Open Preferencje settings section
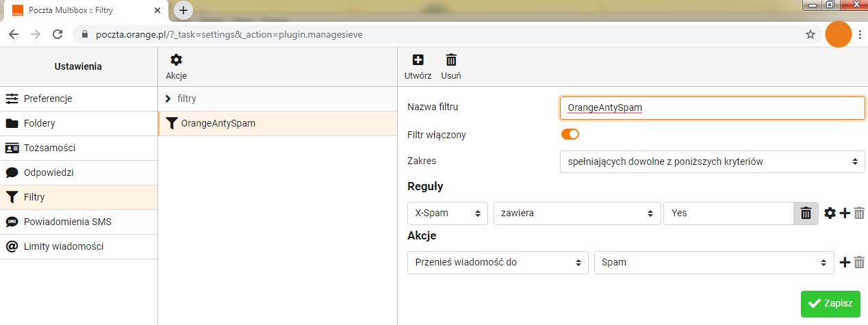Viewport: 868px width, 325px height. [x=48, y=99]
